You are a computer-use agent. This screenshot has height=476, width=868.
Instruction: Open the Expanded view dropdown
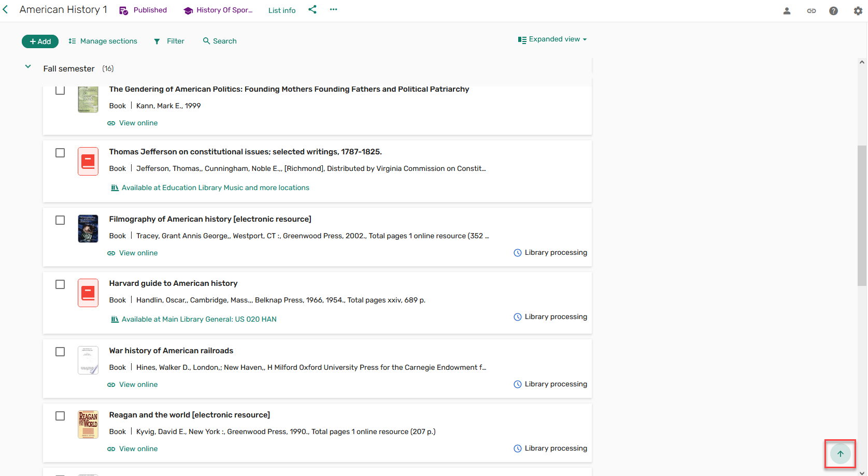tap(552, 39)
